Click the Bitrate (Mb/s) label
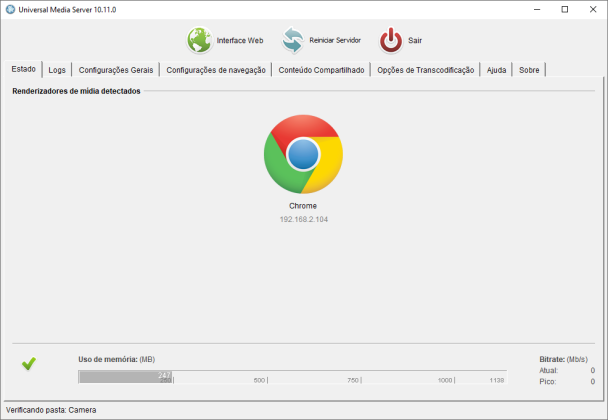This screenshot has width=608, height=420. 563,360
